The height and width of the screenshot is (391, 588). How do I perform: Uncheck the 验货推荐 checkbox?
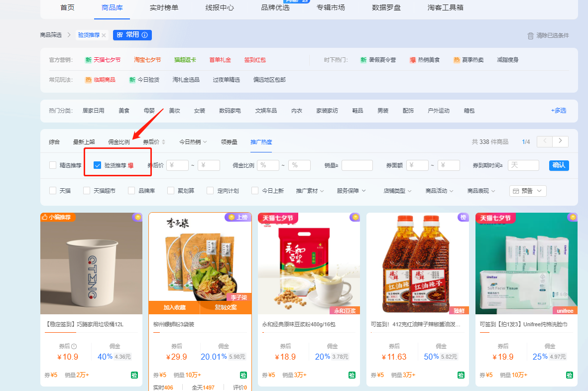[98, 165]
